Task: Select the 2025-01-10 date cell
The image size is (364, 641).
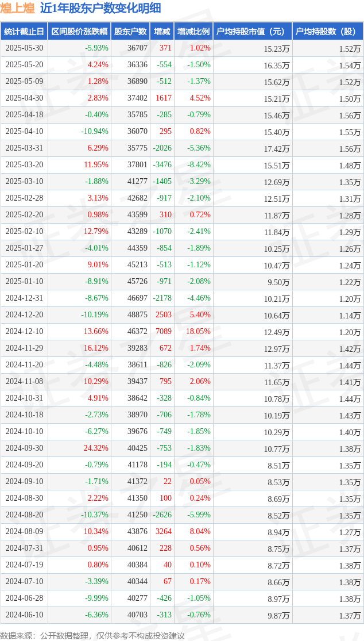Action: tap(24, 282)
